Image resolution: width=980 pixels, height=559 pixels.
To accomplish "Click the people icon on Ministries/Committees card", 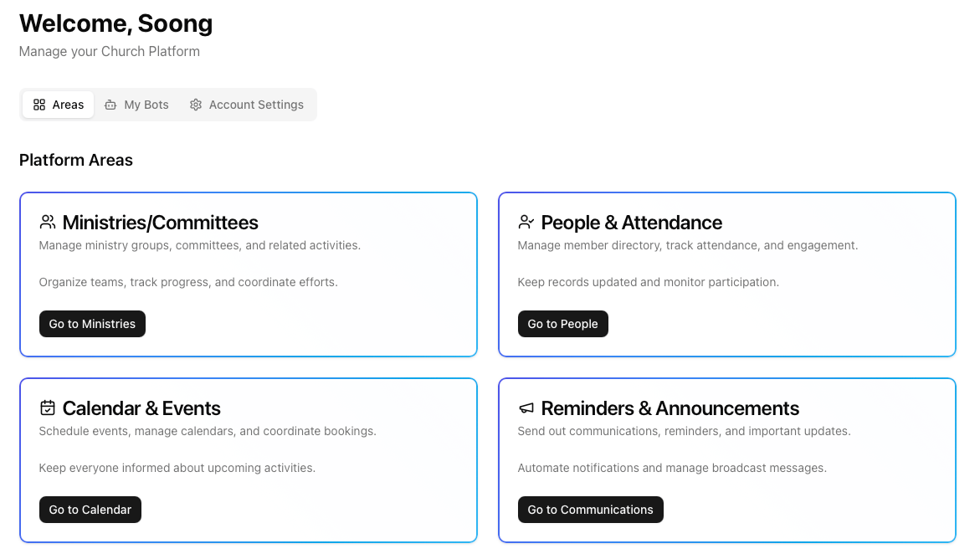I will pos(47,222).
